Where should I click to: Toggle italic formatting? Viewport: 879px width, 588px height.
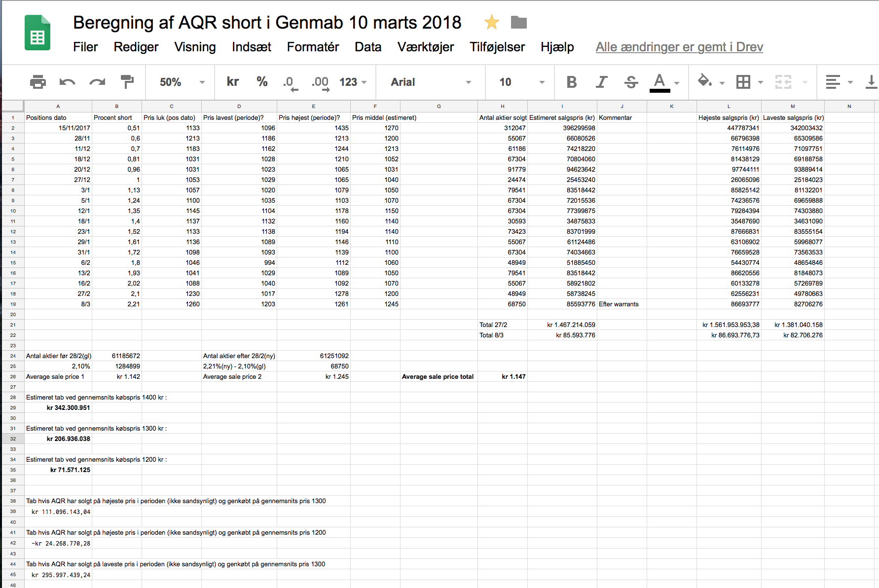(601, 82)
